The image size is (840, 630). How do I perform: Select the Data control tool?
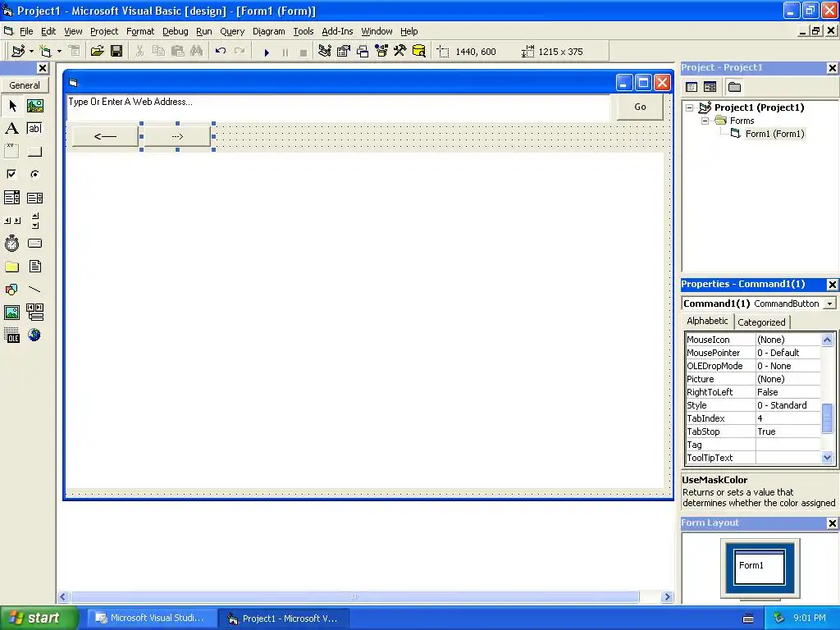click(34, 312)
